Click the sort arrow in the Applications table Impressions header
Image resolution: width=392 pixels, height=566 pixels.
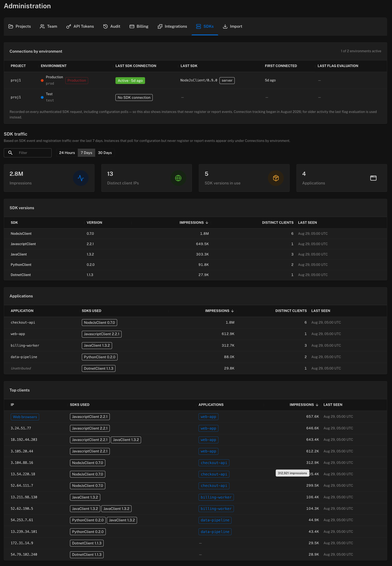[x=232, y=311]
